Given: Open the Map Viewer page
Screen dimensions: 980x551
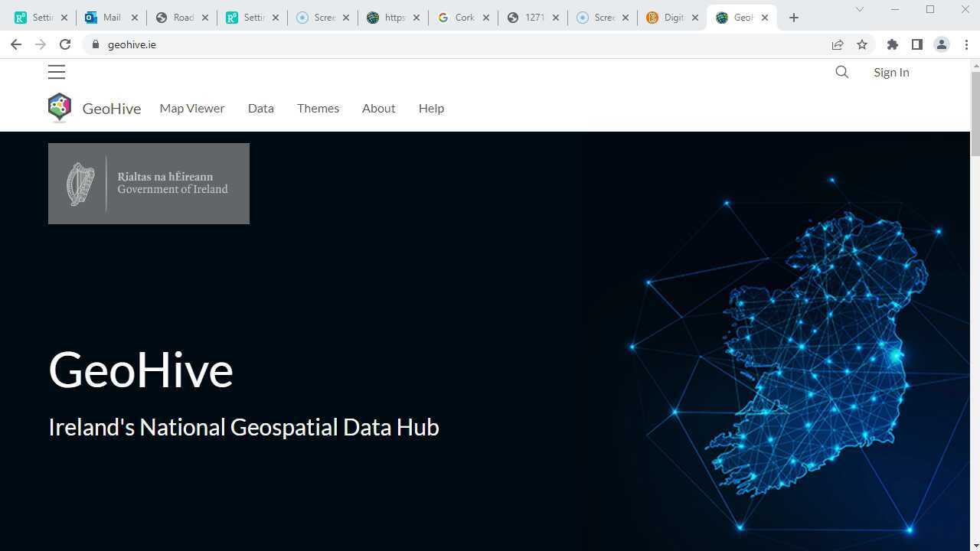Looking at the screenshot, I should pos(191,108).
